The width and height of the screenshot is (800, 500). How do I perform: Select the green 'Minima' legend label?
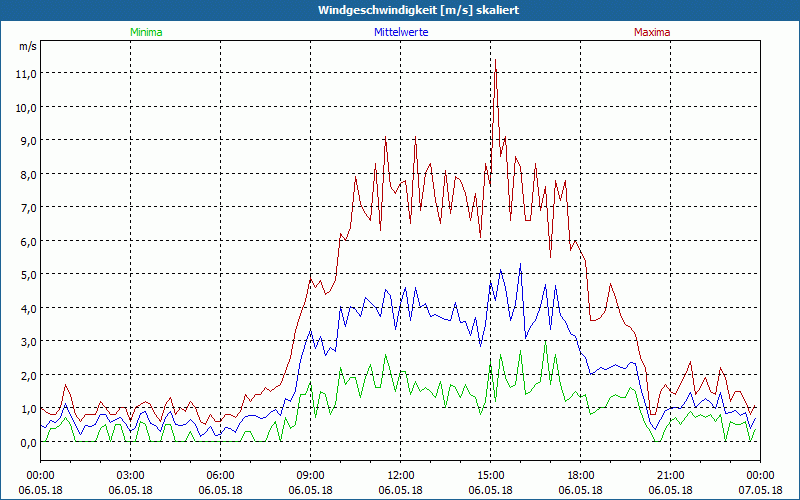[x=146, y=32]
